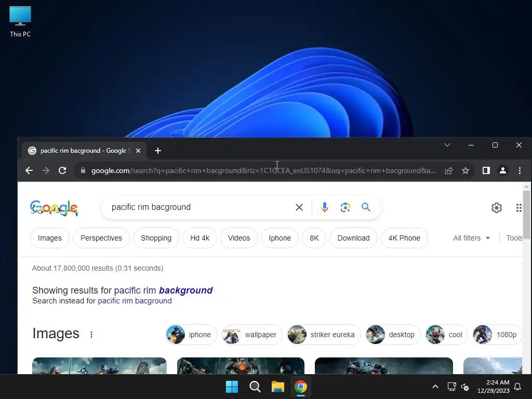Open the tab search dropdown

coord(447,145)
